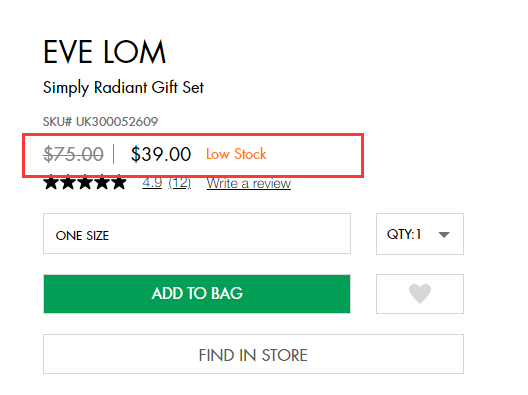The width and height of the screenshot is (528, 395).
Task: Open the 4.9 rating link
Action: click(152, 183)
